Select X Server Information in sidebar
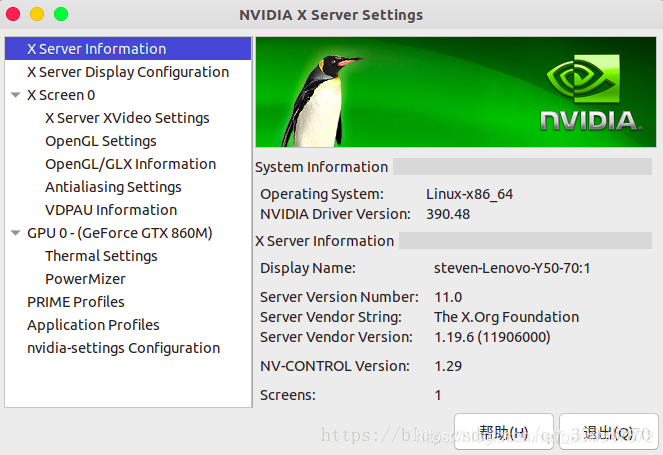Image resolution: width=663 pixels, height=455 pixels. [x=128, y=49]
